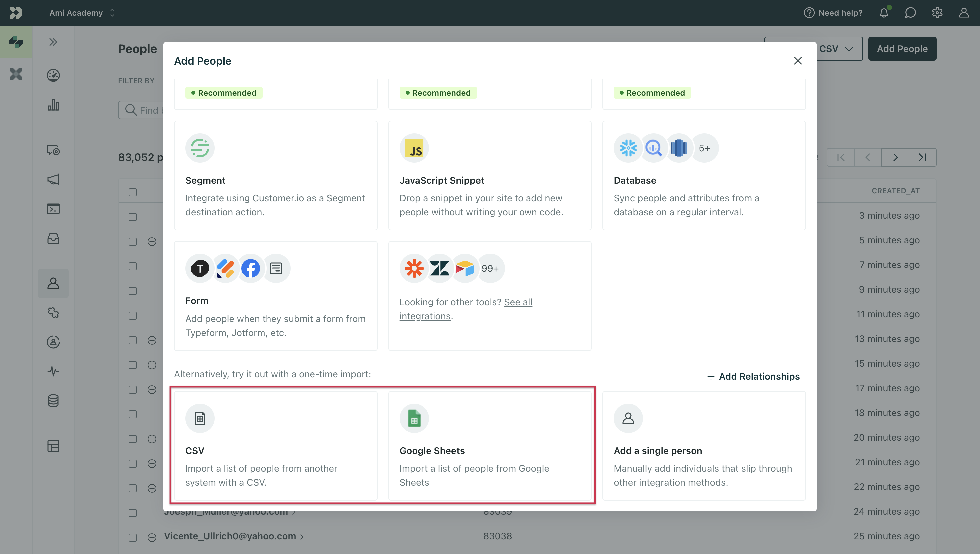Jump to the last page of people

(923, 157)
